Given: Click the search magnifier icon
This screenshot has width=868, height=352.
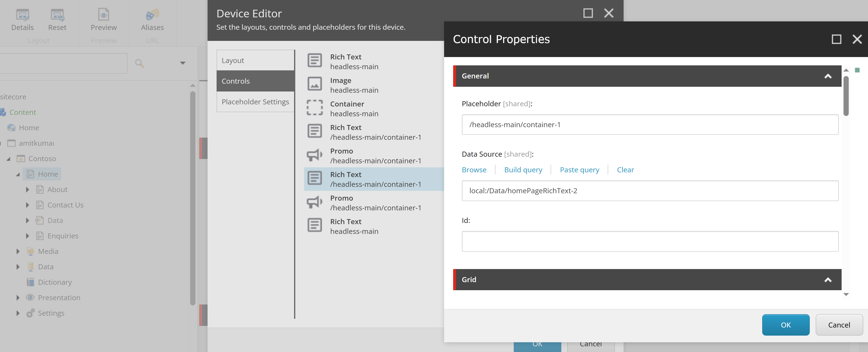Looking at the screenshot, I should [140, 63].
